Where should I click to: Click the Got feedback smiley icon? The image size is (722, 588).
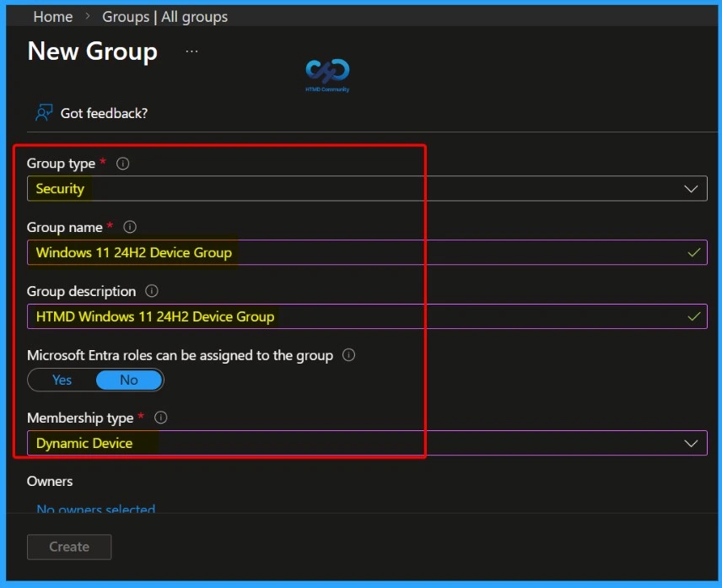(x=43, y=112)
